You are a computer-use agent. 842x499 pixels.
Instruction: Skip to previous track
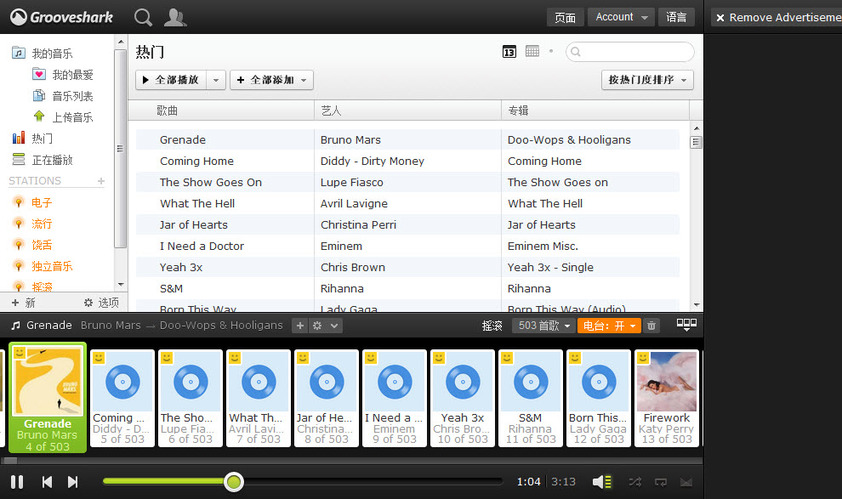47,482
